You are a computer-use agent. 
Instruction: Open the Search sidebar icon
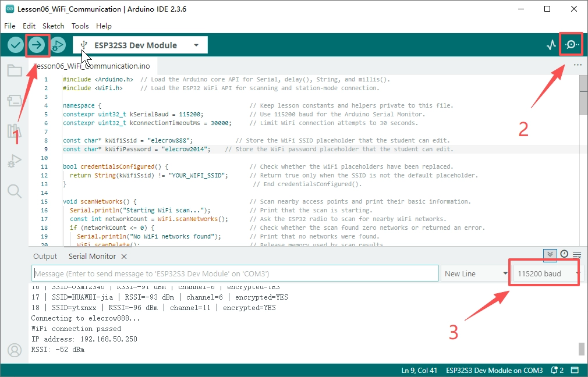click(15, 191)
